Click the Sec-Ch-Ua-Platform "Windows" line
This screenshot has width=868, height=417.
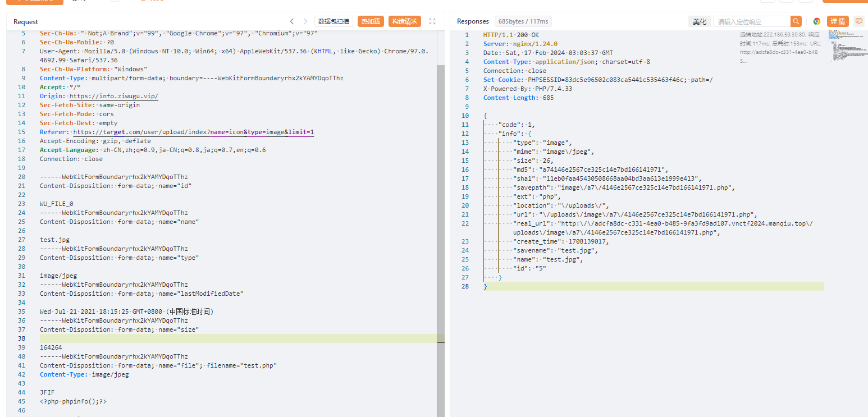[94, 69]
